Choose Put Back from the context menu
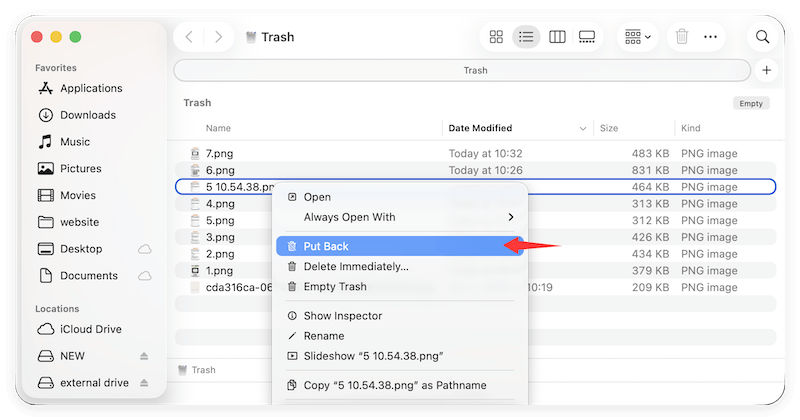This screenshot has height=420, width=800. tap(399, 246)
